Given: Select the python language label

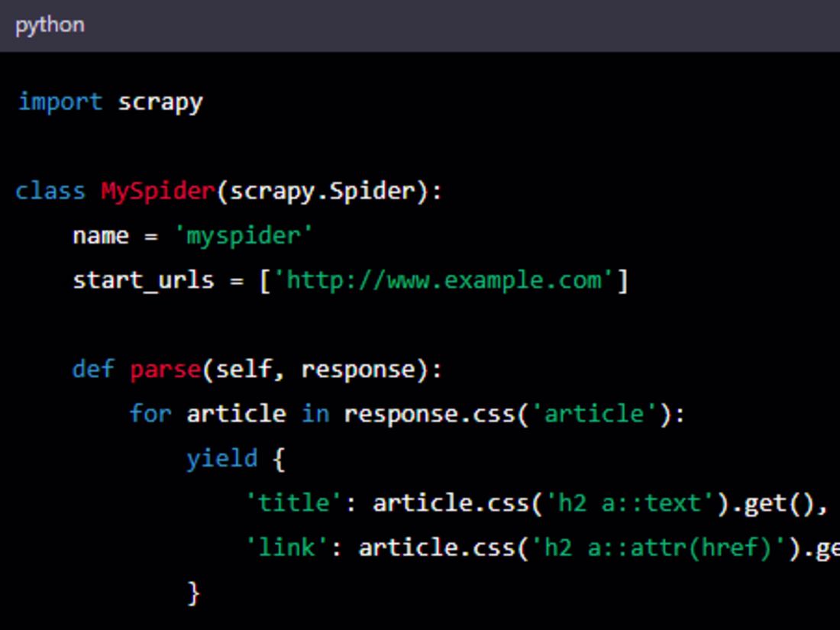Looking at the screenshot, I should (x=49, y=24).
